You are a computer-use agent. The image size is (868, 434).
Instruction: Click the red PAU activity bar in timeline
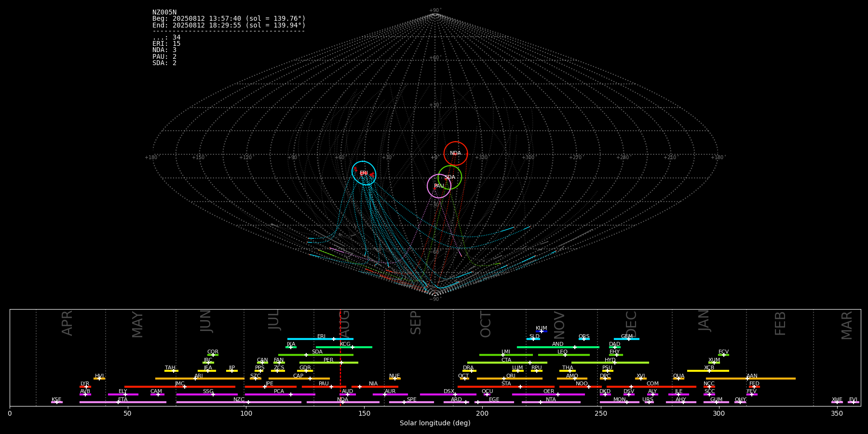click(324, 387)
